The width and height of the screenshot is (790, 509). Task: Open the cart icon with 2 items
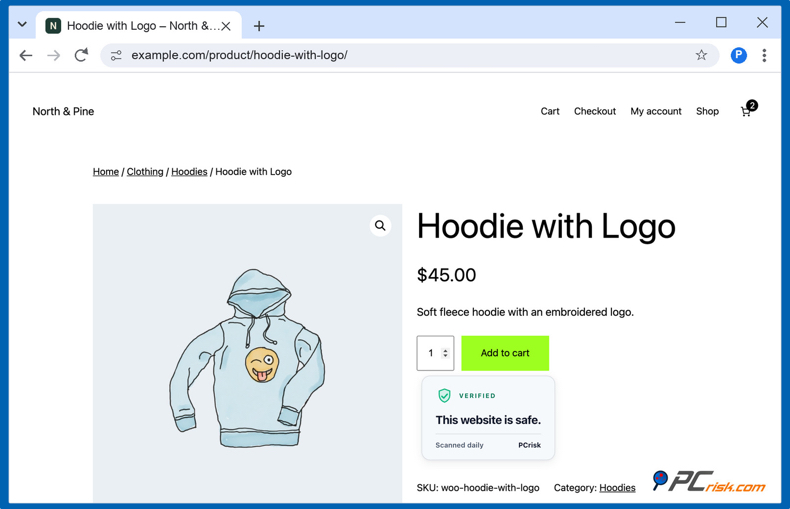[748, 109]
